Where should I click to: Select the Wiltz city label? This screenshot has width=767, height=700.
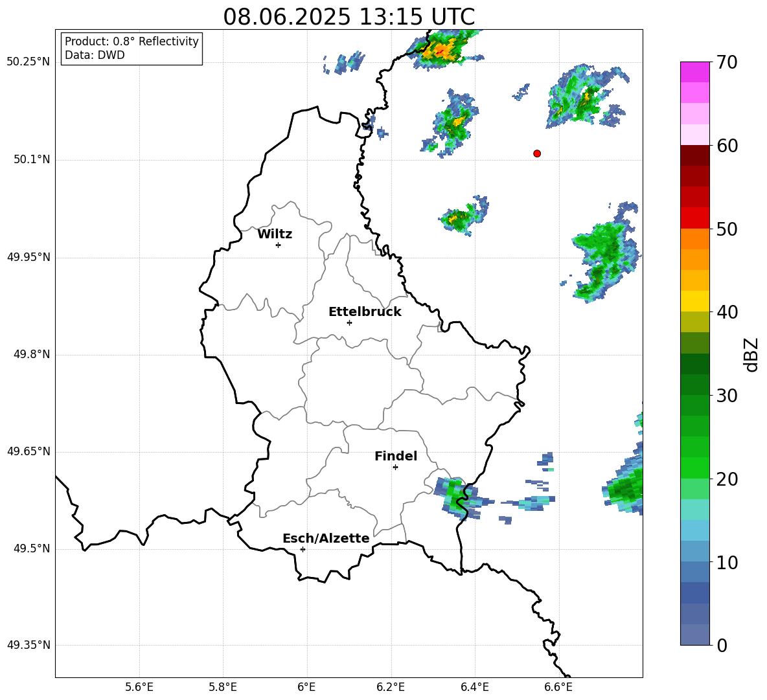click(x=275, y=234)
